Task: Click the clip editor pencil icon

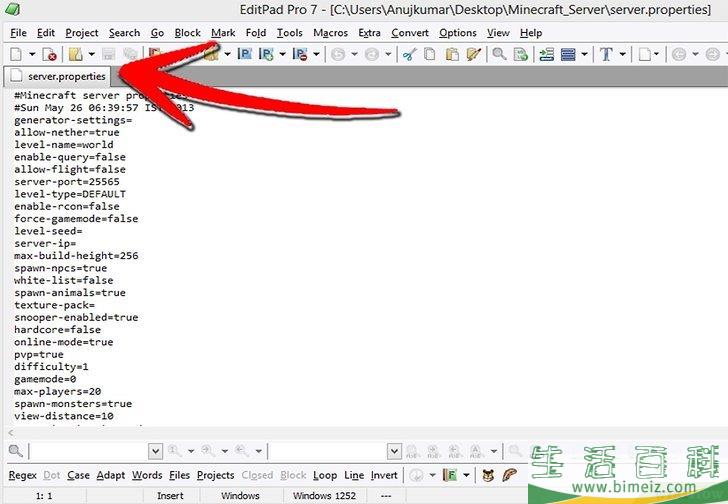Action: 474,54
